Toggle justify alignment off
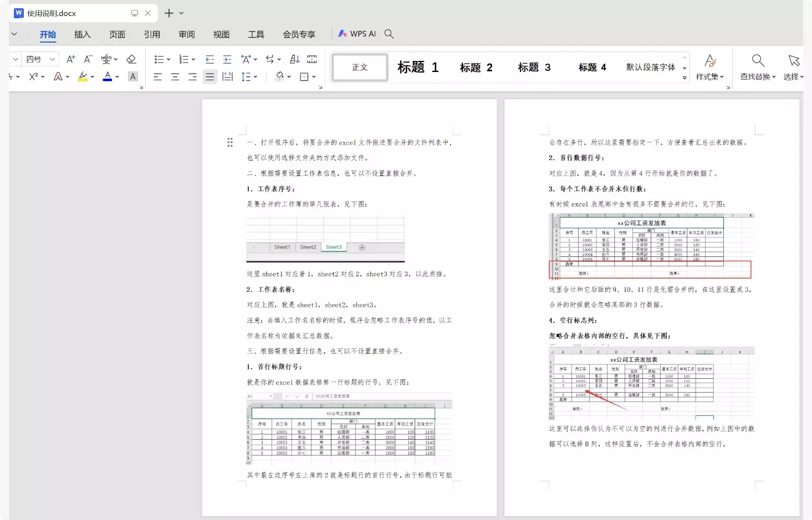812x520 pixels. (210, 76)
